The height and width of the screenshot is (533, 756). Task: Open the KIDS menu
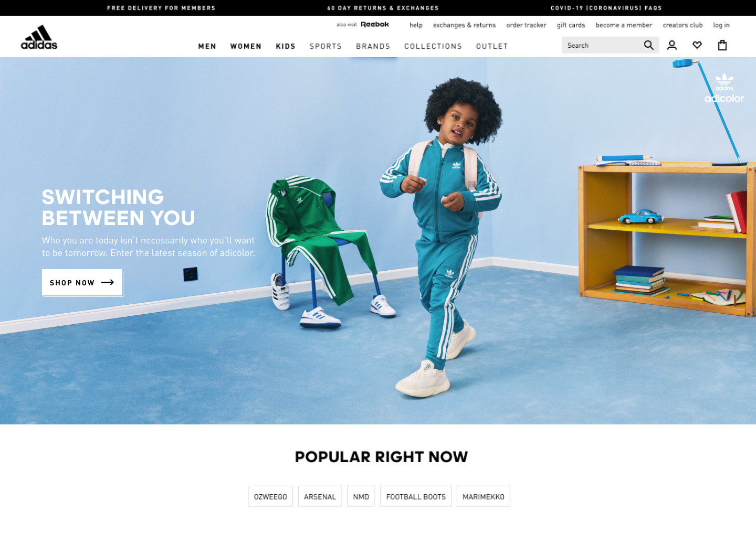point(286,46)
